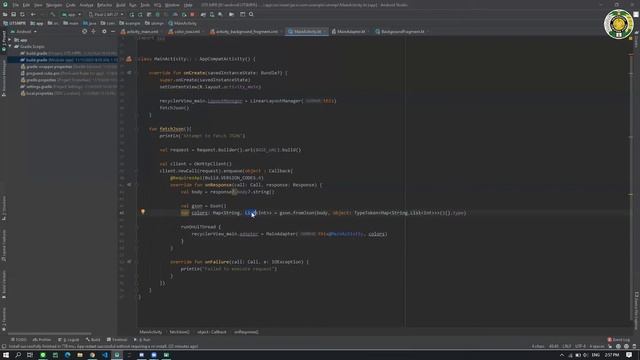Collapse the Gradle Scripts node
Viewport: 640px width, 360px height.
pos(10,47)
